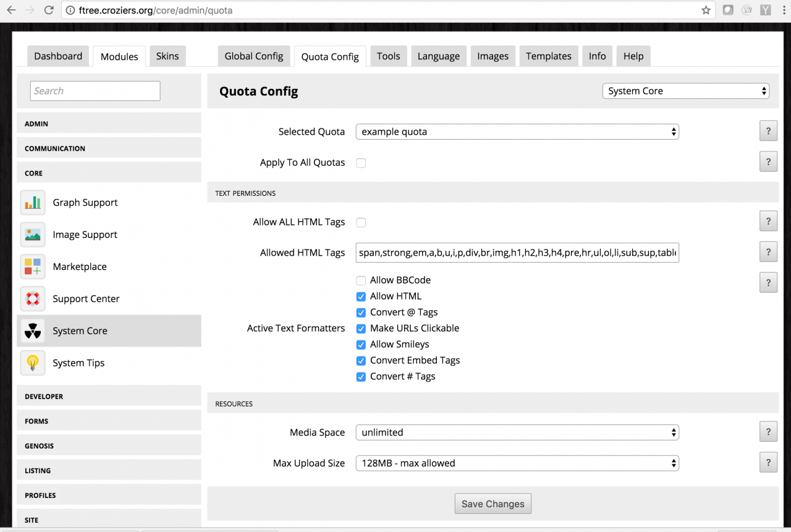Image resolution: width=791 pixels, height=532 pixels.
Task: Select the Marketplace module icon
Action: point(33,267)
